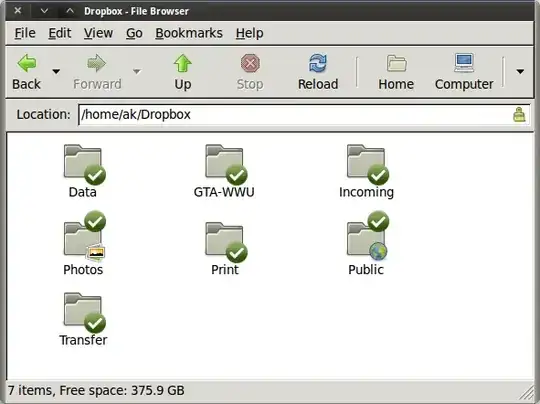The width and height of the screenshot is (540, 404).
Task: Select the Photos folder icon
Action: [84, 236]
